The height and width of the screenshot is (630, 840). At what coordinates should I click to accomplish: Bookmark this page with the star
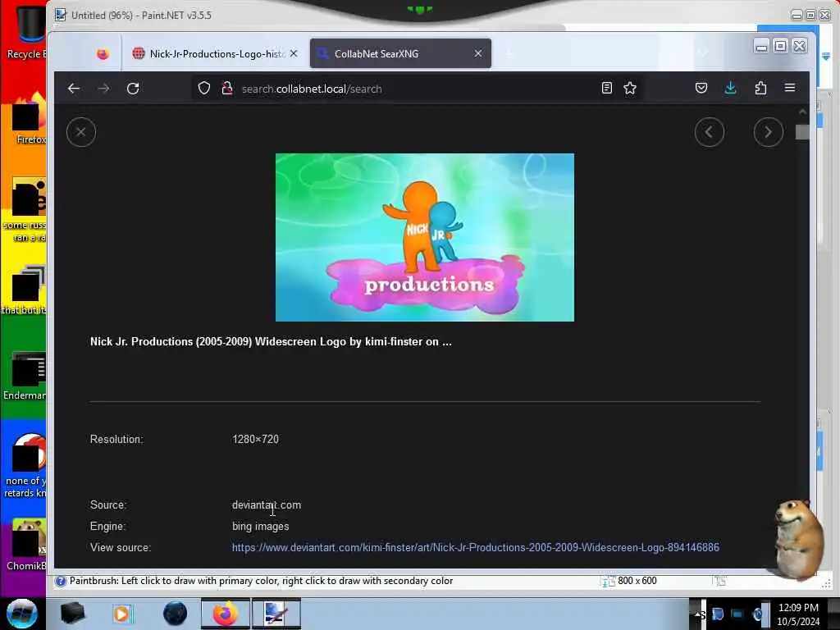point(630,88)
